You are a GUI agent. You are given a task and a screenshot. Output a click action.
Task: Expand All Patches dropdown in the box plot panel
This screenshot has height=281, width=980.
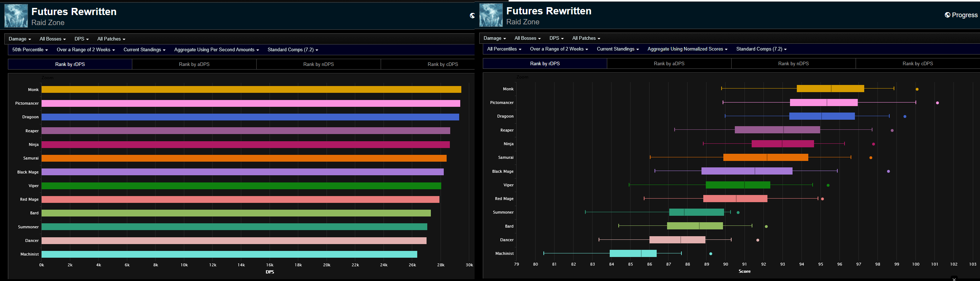tap(586, 38)
